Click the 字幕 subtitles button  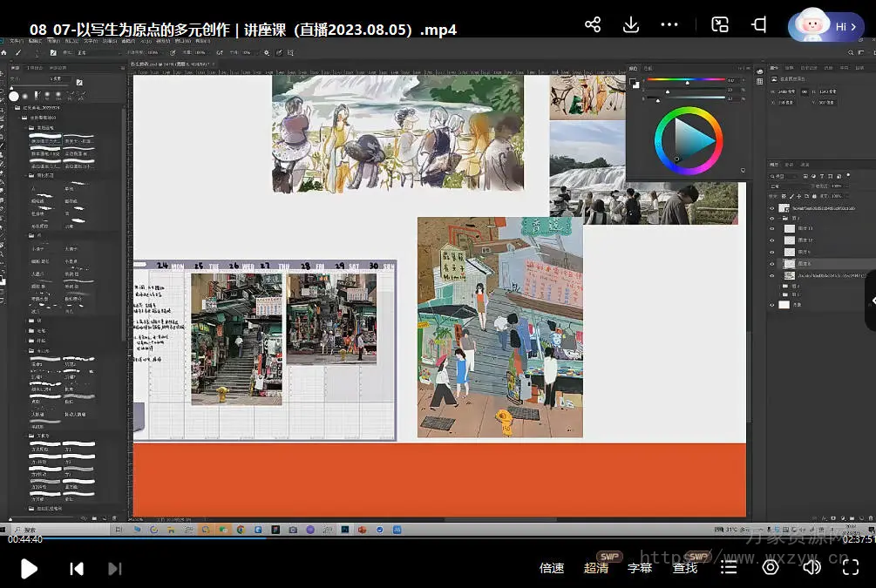coord(640,568)
